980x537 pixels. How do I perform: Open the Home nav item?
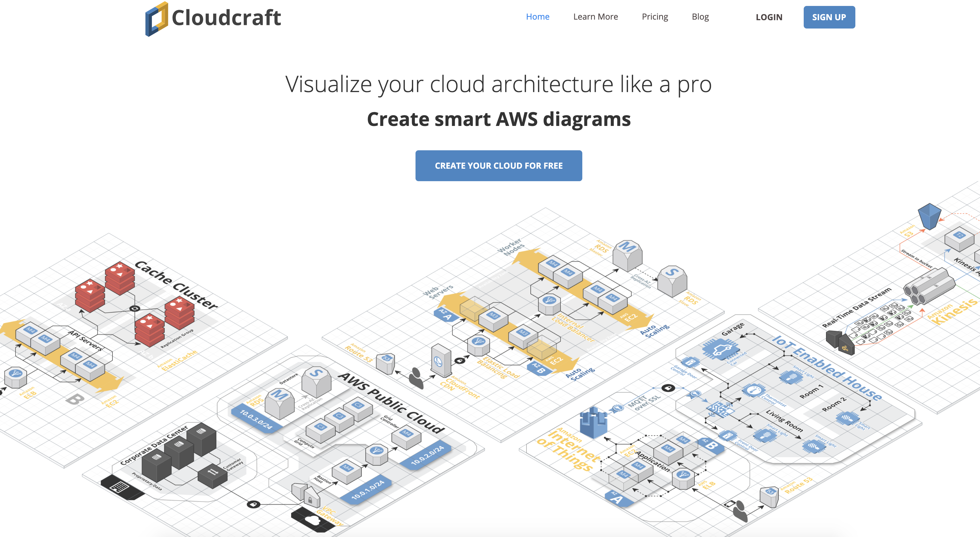pyautogui.click(x=537, y=17)
